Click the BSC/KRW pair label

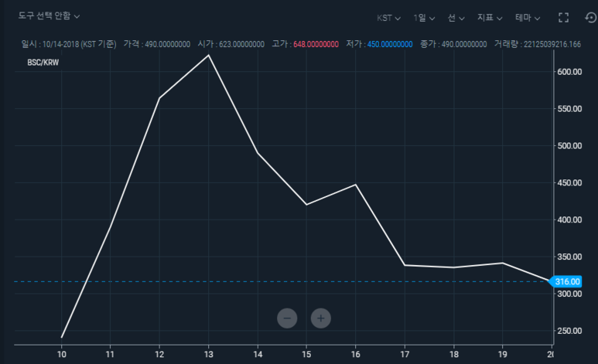click(x=43, y=63)
